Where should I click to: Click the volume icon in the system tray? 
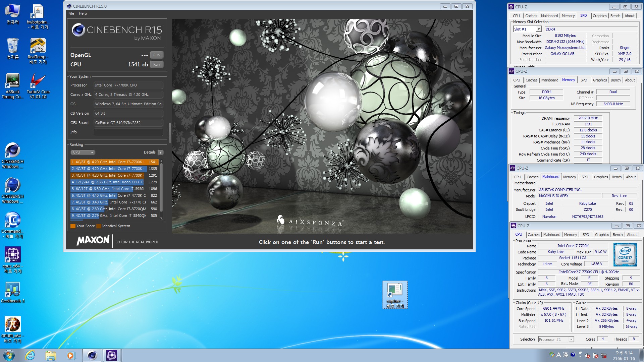tap(588, 356)
